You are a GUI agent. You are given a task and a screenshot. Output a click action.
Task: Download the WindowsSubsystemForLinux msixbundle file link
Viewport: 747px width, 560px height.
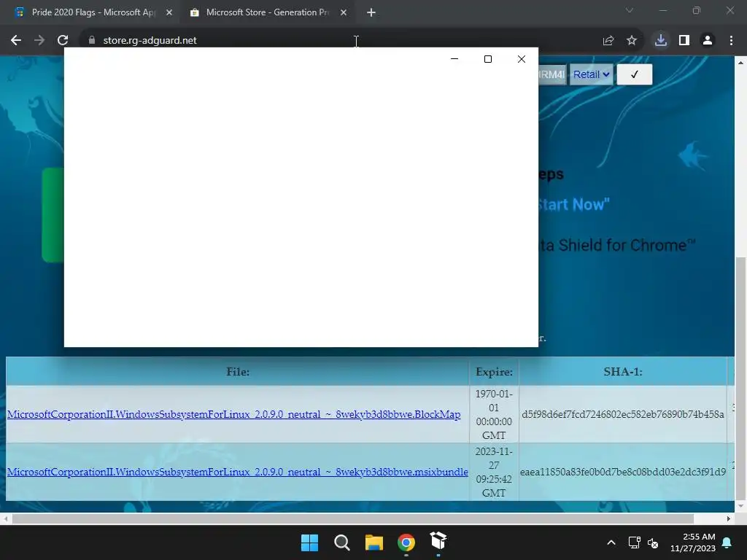(238, 472)
